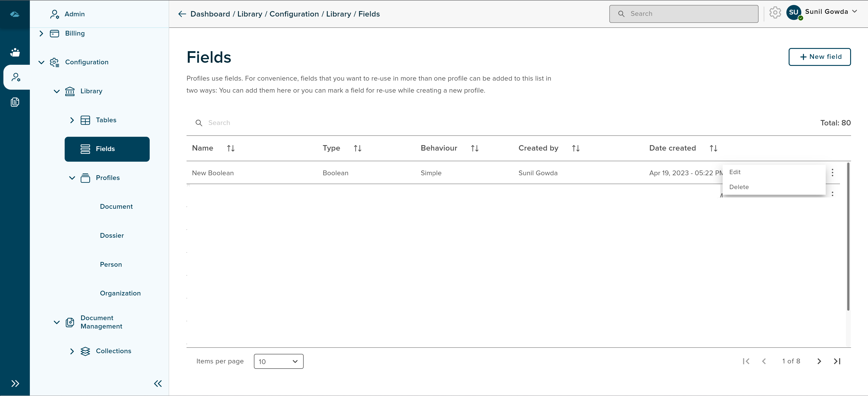Sort the table by Date created
This screenshot has height=396, width=868.
713,149
